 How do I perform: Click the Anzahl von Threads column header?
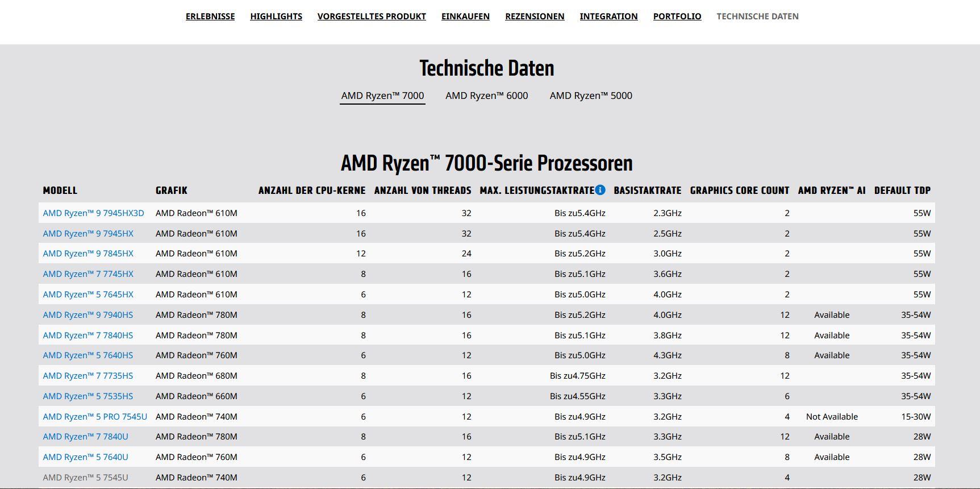[x=423, y=190]
